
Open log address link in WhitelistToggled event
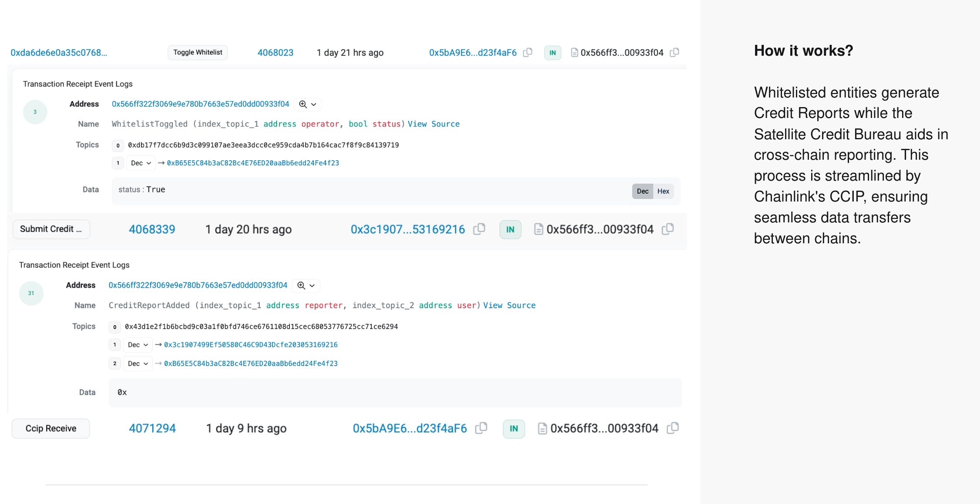click(x=201, y=104)
